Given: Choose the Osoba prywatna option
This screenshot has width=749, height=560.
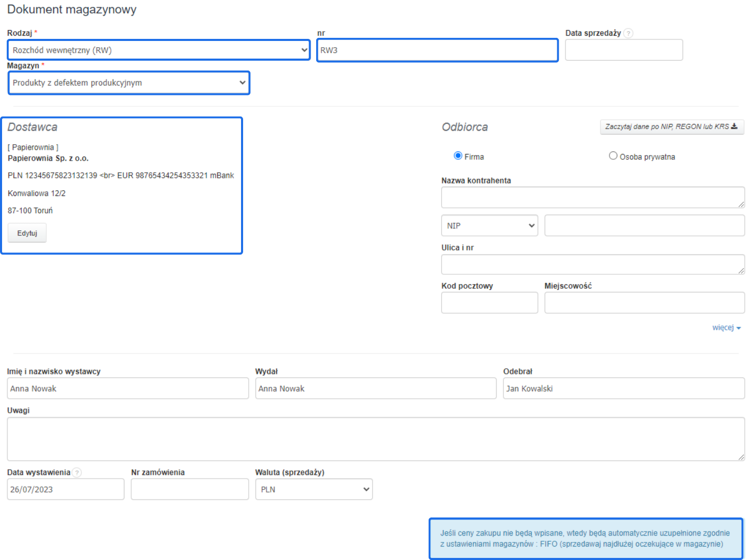Looking at the screenshot, I should pyautogui.click(x=613, y=156).
